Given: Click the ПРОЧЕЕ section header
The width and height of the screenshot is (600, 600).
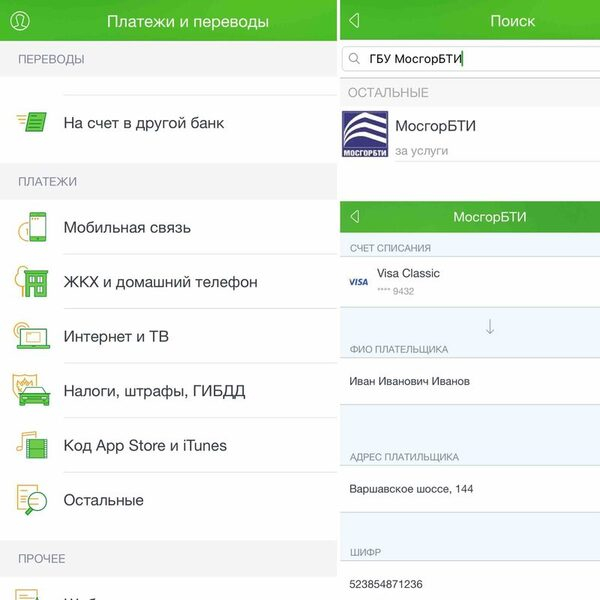Looking at the screenshot, I should 42,559.
